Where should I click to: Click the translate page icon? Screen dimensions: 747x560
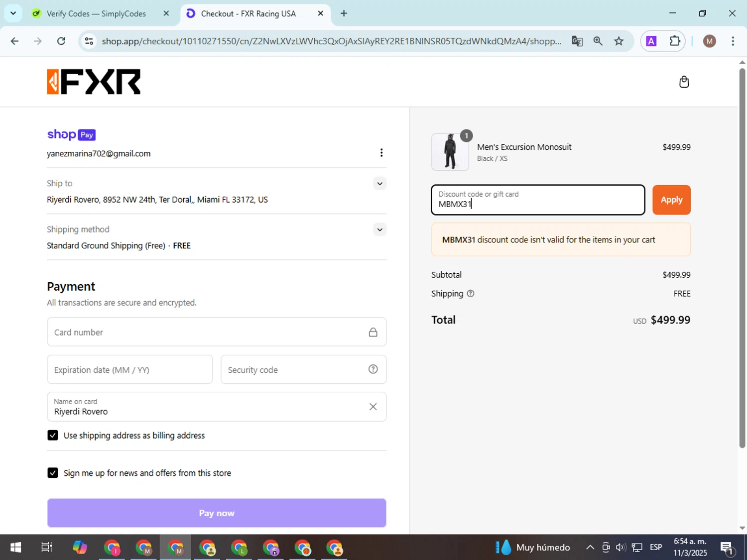pyautogui.click(x=577, y=41)
